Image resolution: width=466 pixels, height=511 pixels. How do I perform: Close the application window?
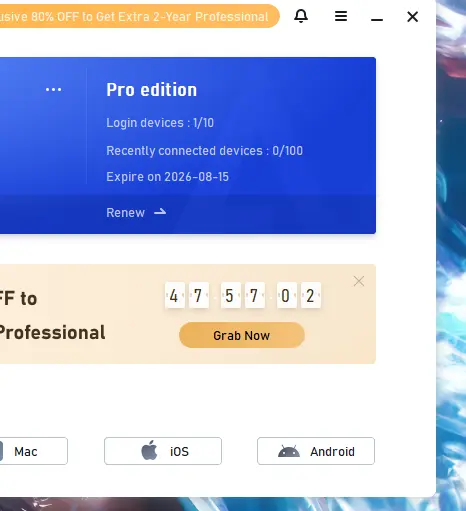tap(412, 16)
